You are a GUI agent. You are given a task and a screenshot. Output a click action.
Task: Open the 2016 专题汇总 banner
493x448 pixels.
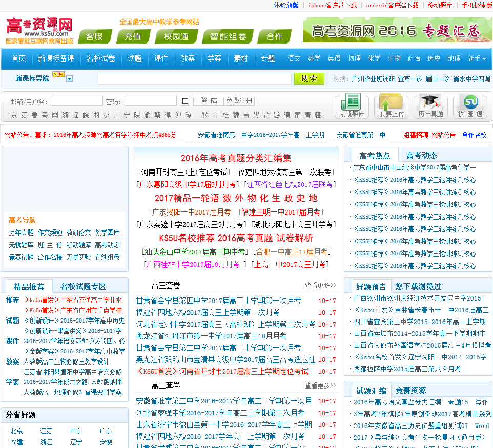pos(397,30)
